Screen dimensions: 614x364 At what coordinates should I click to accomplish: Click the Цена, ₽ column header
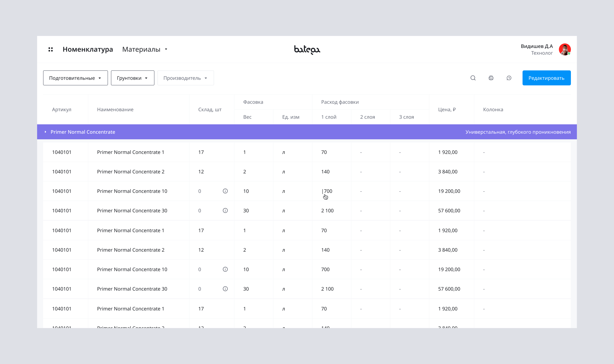click(447, 109)
